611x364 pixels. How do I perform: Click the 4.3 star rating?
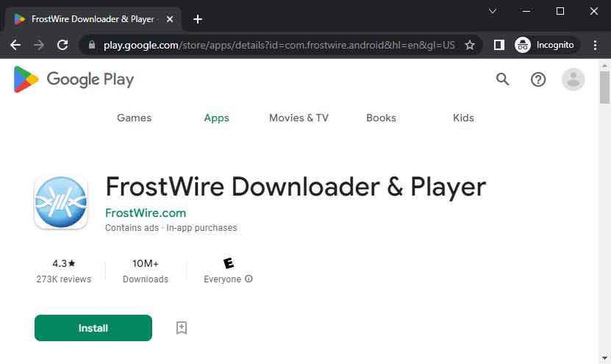click(64, 263)
